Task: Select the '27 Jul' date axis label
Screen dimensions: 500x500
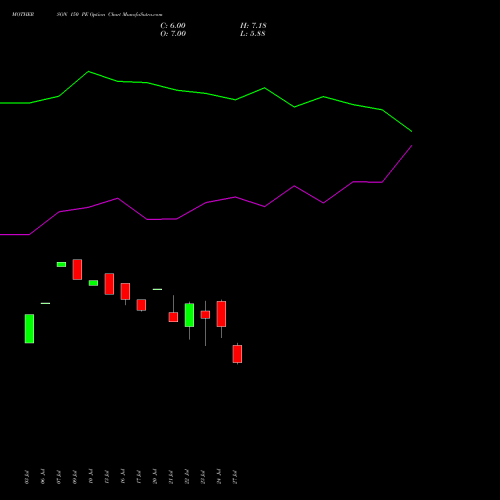Action: coord(235,477)
